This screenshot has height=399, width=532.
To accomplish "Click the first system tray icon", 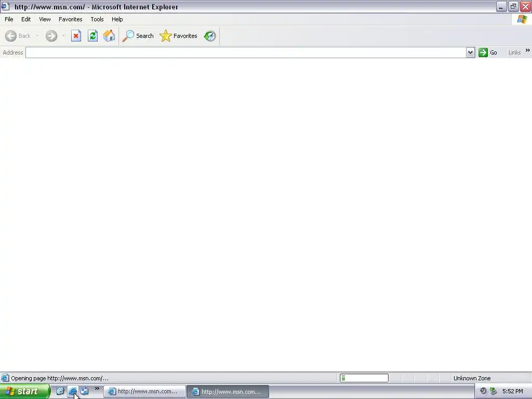I will [x=483, y=391].
